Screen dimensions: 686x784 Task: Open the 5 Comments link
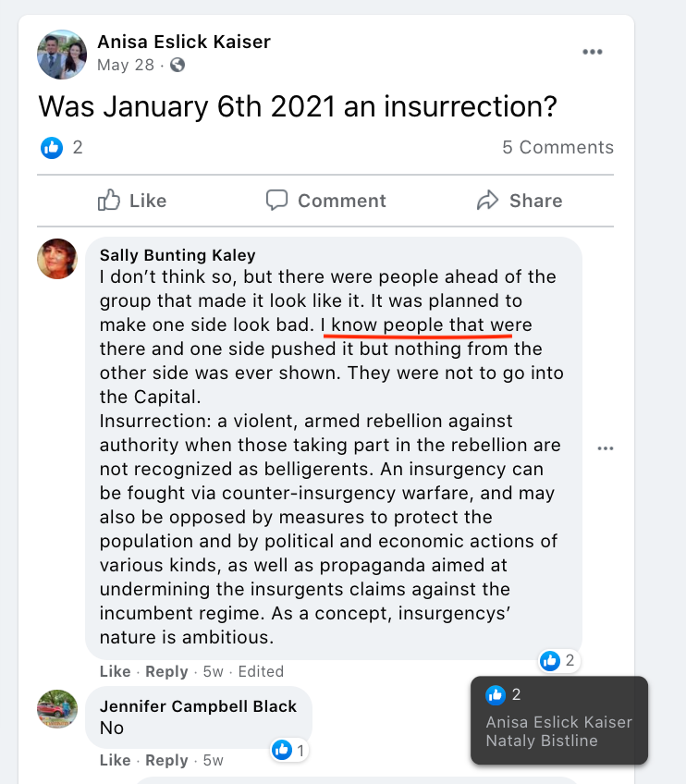point(557,147)
